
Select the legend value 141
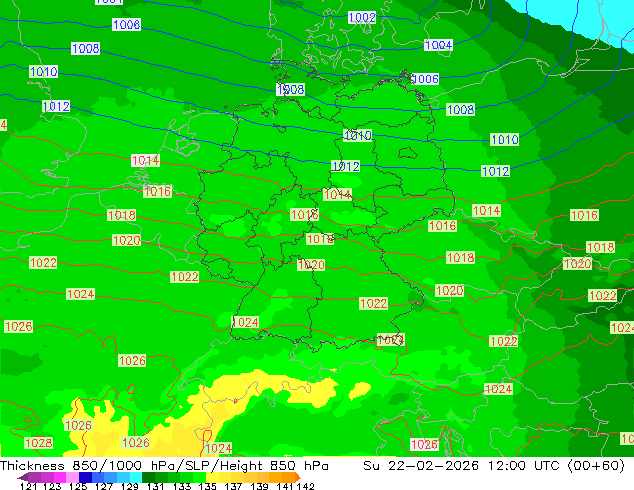click(285, 486)
